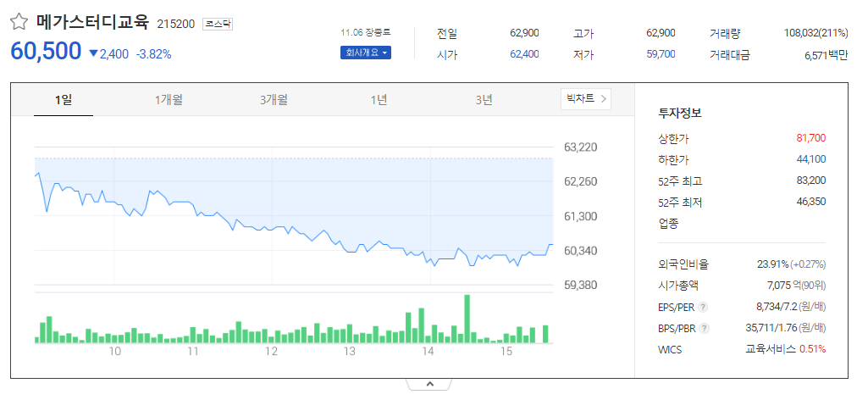
Task: Click the price change 2,400 value
Action: (113, 54)
